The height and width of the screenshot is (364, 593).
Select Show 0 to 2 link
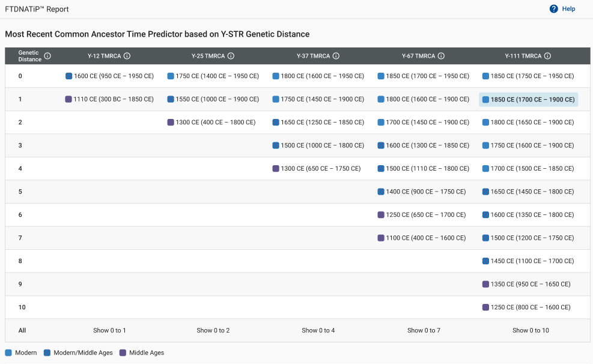[213, 330]
